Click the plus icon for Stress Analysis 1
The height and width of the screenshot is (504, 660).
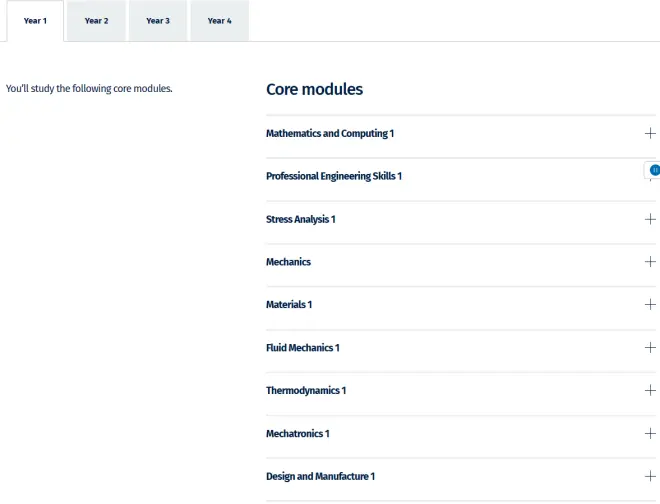[650, 219]
